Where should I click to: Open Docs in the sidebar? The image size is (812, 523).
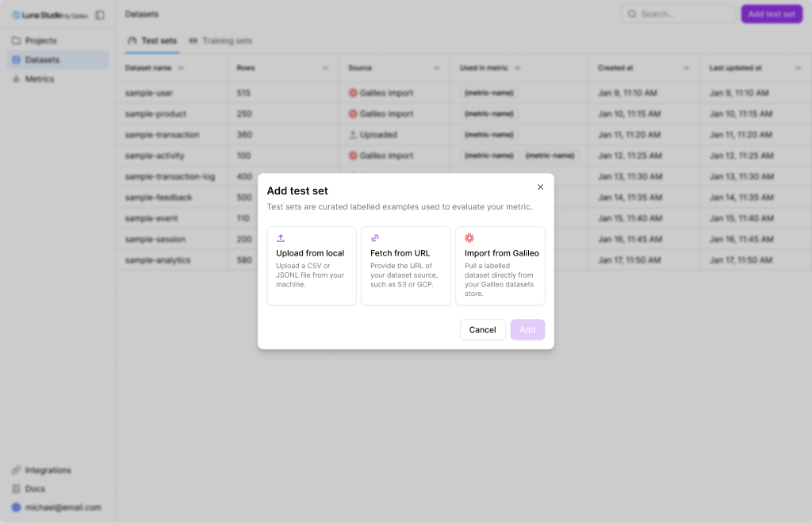tap(58, 489)
